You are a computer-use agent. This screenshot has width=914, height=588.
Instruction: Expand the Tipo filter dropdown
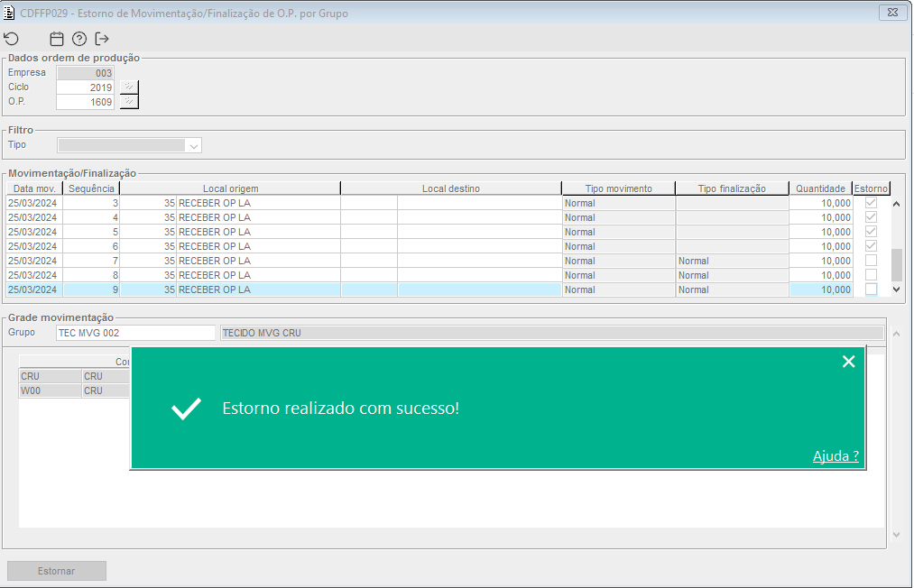click(193, 146)
